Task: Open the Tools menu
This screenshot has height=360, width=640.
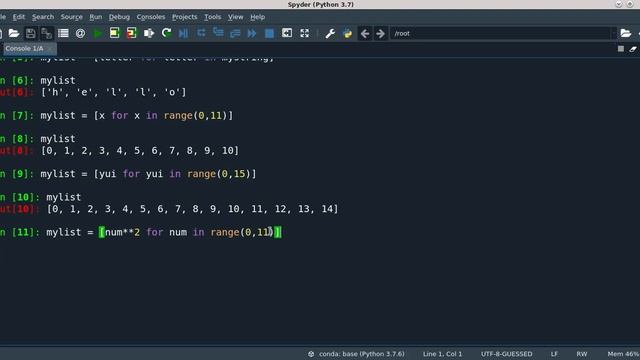Action: point(213,17)
